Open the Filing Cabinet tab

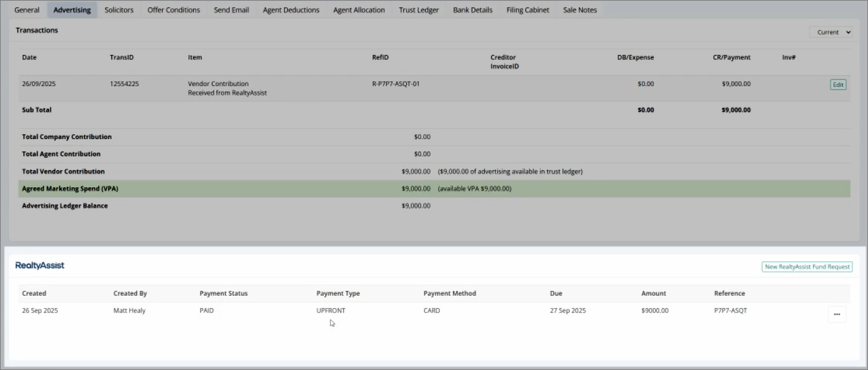point(528,10)
